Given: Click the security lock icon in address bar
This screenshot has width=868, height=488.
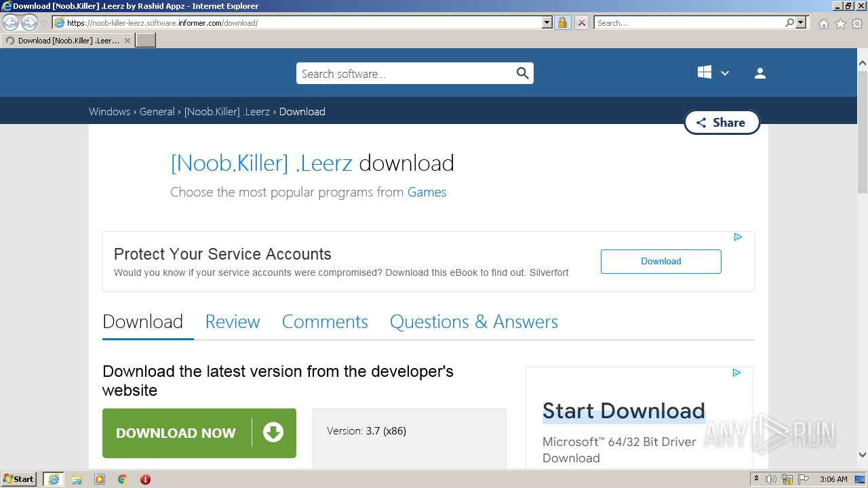Looking at the screenshot, I should coord(562,22).
